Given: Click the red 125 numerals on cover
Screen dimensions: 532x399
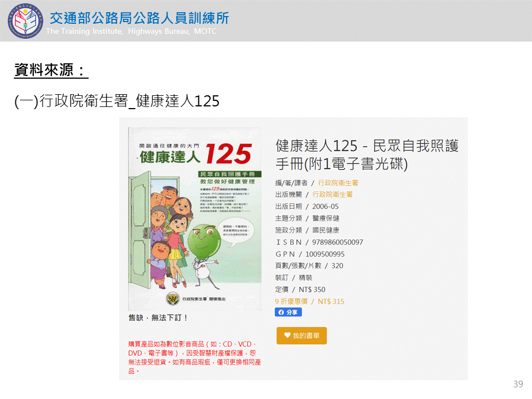Looking at the screenshot, I should tap(228, 154).
